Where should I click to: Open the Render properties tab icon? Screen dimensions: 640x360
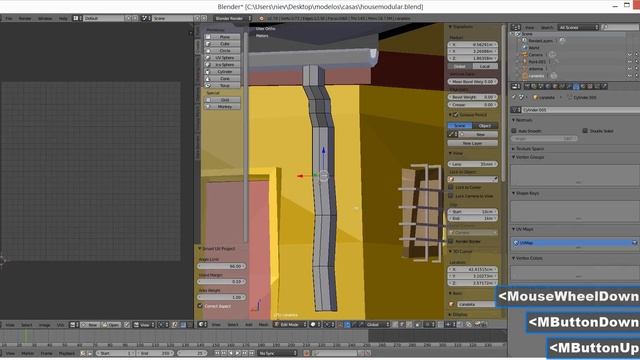pyautogui.click(x=527, y=86)
